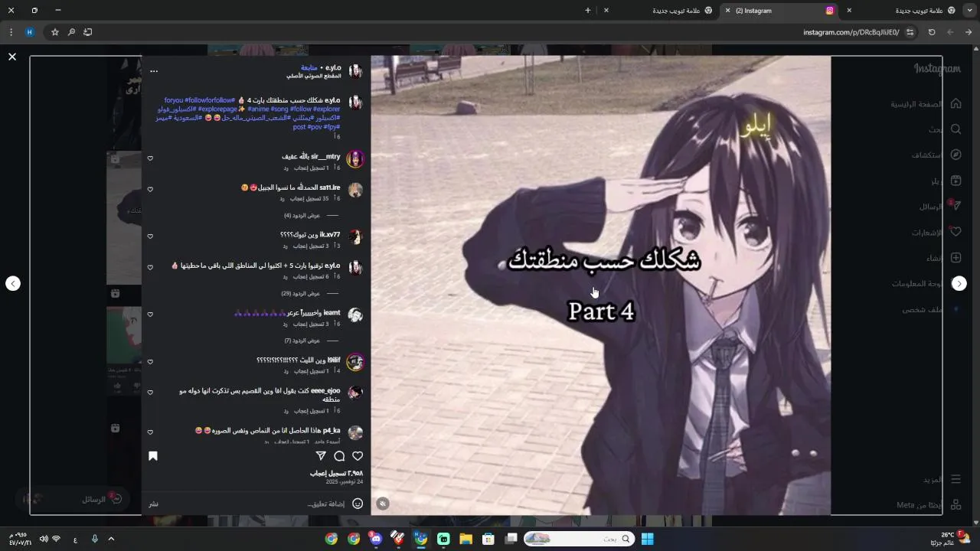Open #explorepage hashtag in caption

tap(217, 109)
